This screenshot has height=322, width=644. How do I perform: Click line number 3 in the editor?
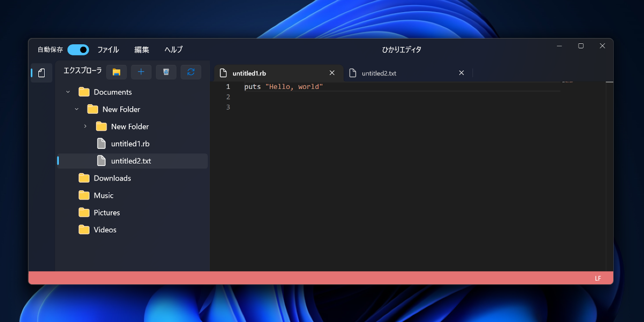228,107
